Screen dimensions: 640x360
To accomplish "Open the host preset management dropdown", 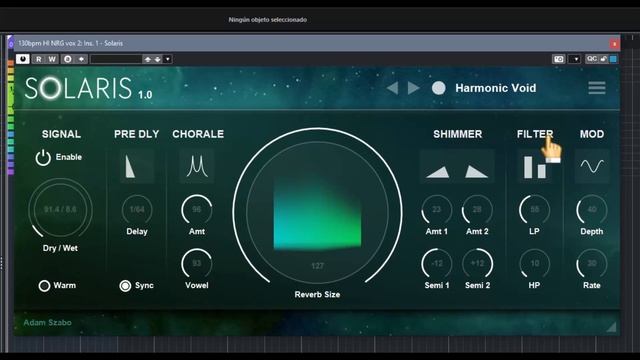I will click(x=167, y=60).
